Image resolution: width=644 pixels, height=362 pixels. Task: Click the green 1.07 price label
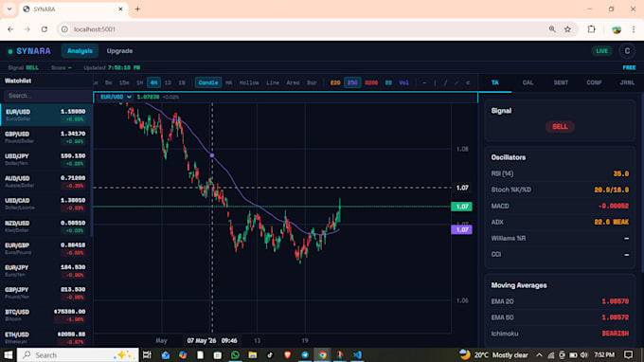tap(461, 207)
